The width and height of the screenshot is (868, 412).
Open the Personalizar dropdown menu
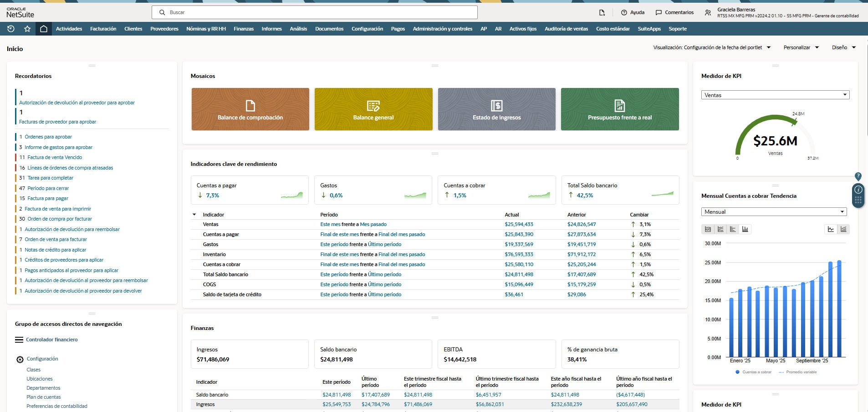click(x=801, y=47)
